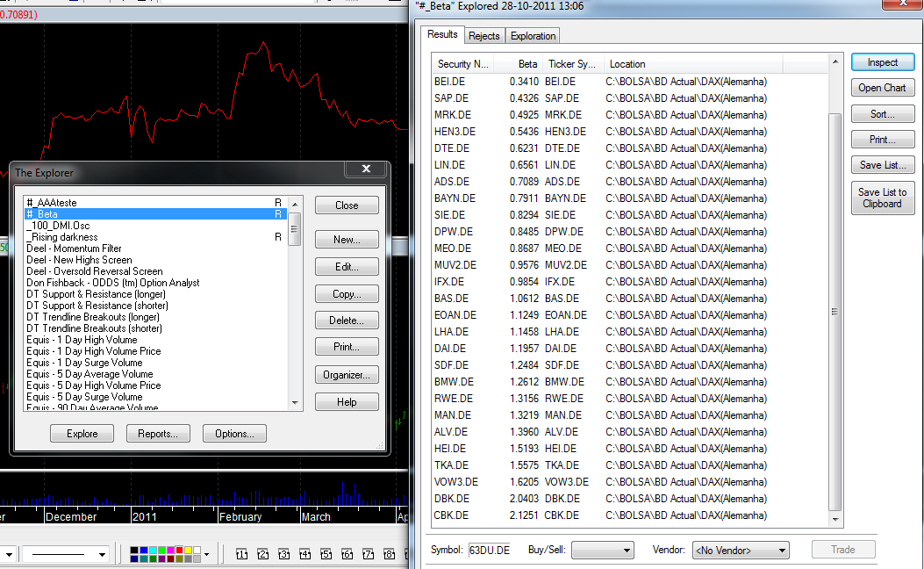The height and width of the screenshot is (569, 924).
Task: Open the Buy/Sell dropdown
Action: pyautogui.click(x=603, y=551)
